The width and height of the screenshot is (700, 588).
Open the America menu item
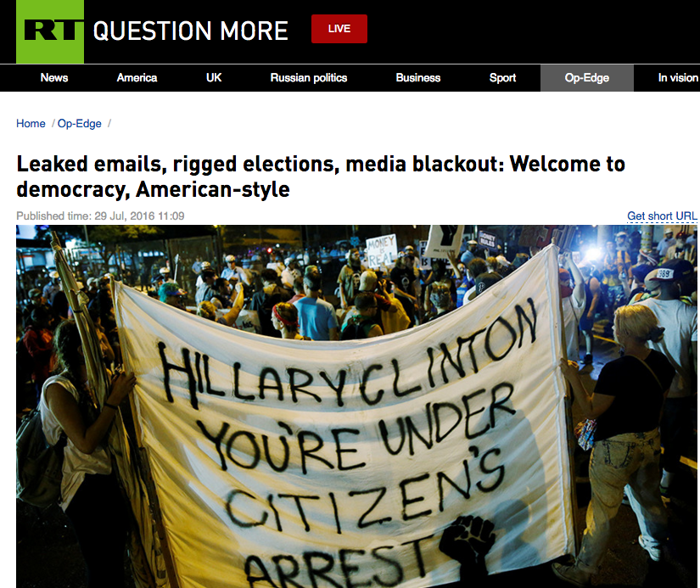pyautogui.click(x=137, y=78)
